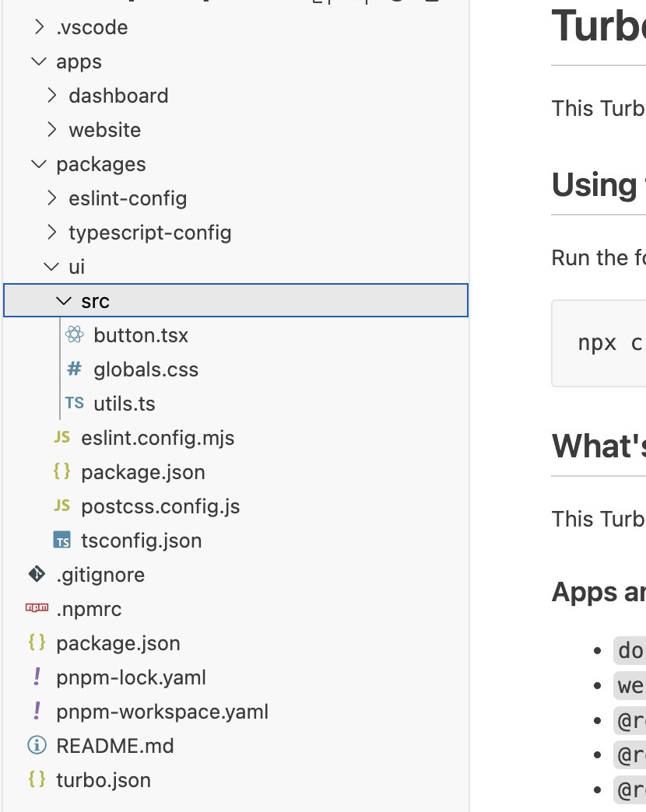The width and height of the screenshot is (646, 812).
Task: Click the YAML icon beside pnpm-lock.yaml
Action: click(37, 677)
